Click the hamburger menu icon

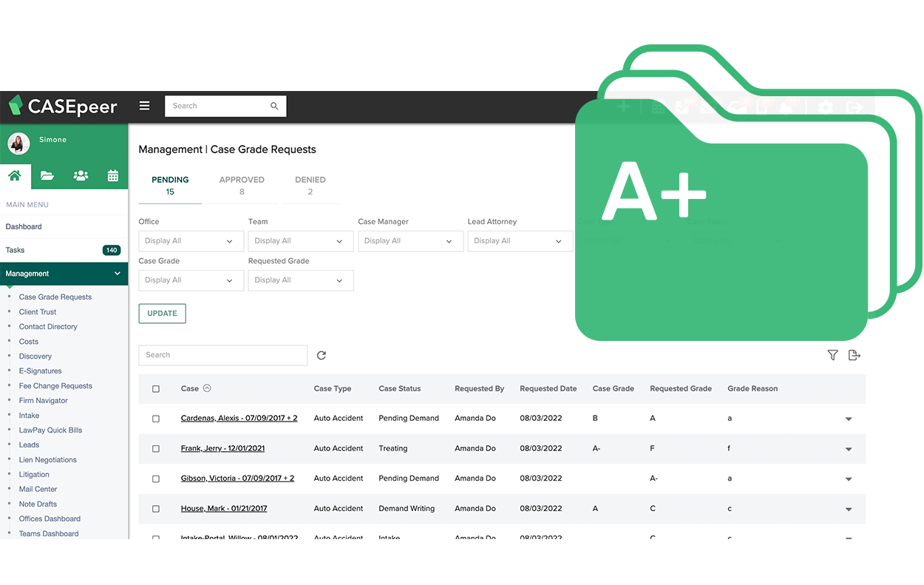(x=145, y=106)
